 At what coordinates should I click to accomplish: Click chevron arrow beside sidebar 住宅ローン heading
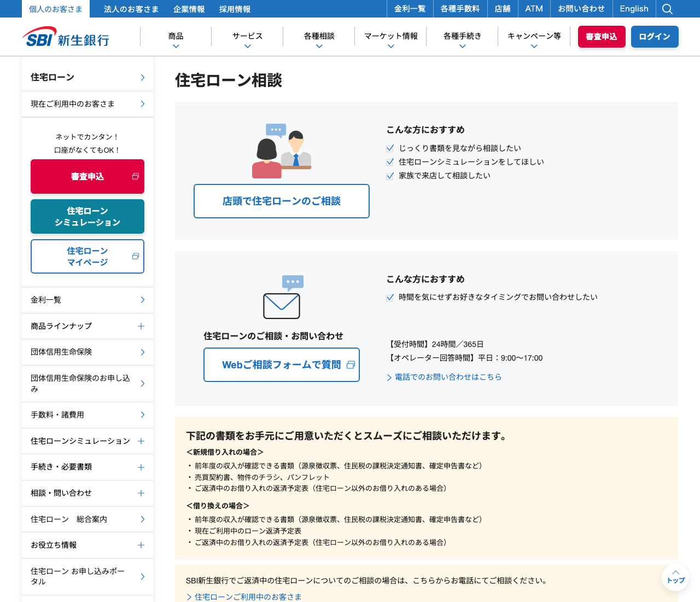143,78
